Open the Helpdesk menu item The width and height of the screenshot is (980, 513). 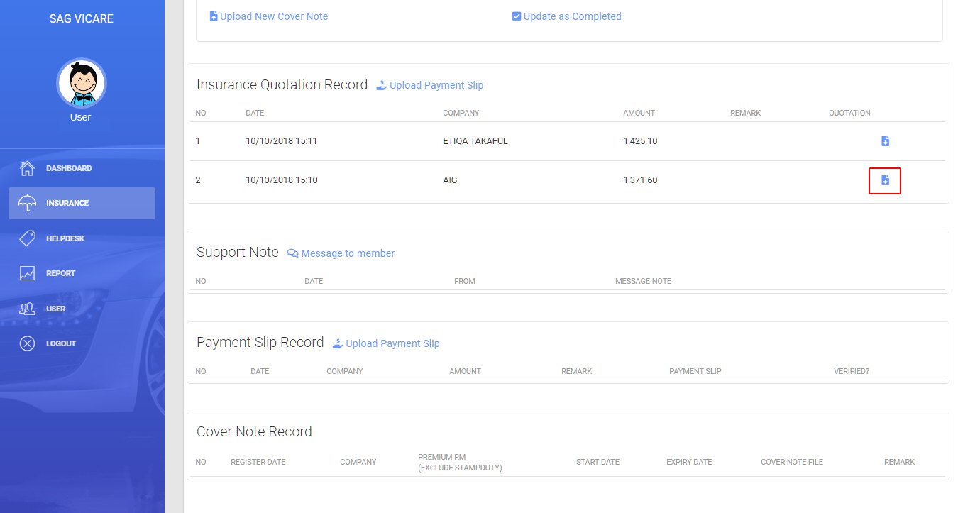point(65,238)
